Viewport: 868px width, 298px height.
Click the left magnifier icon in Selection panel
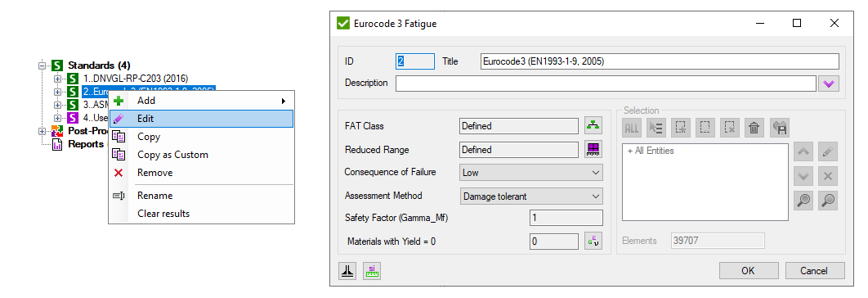[x=803, y=201]
